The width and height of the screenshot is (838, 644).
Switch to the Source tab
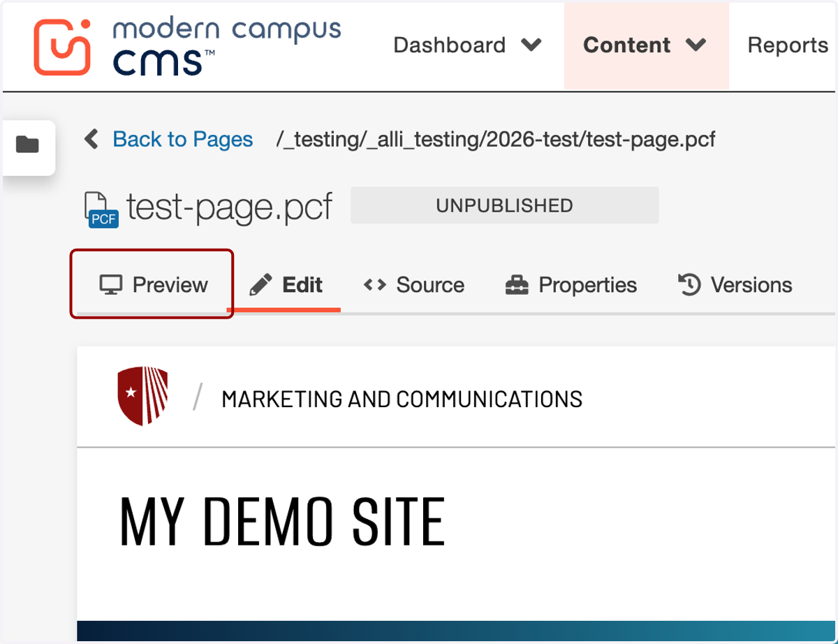[x=413, y=285]
